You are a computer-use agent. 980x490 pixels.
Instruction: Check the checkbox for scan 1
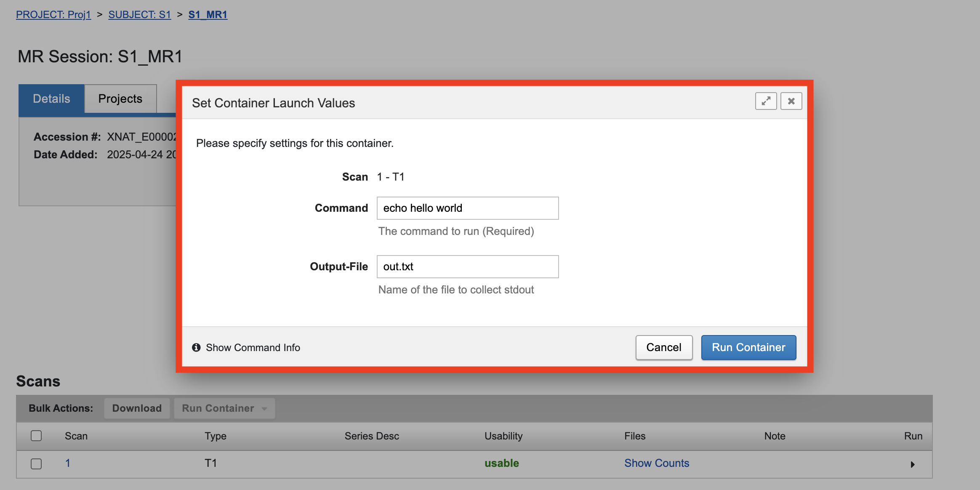[x=36, y=463]
